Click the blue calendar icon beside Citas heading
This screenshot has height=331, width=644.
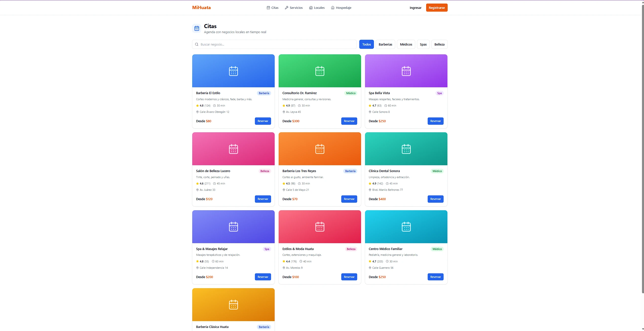(x=197, y=29)
